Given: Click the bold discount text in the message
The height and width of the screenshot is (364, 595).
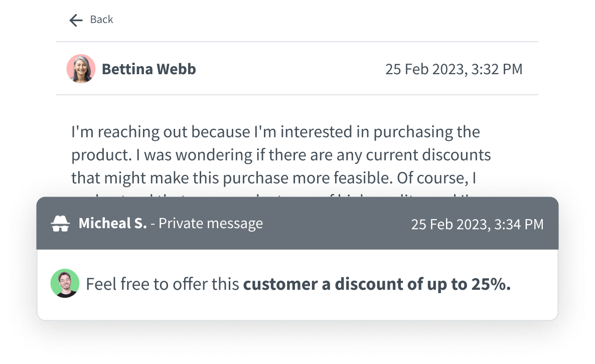Looking at the screenshot, I should 377,283.
